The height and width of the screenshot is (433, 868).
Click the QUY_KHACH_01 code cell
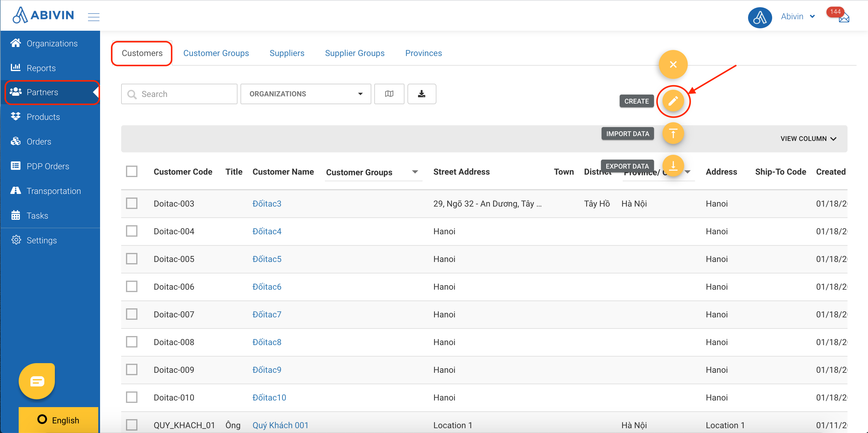click(184, 425)
